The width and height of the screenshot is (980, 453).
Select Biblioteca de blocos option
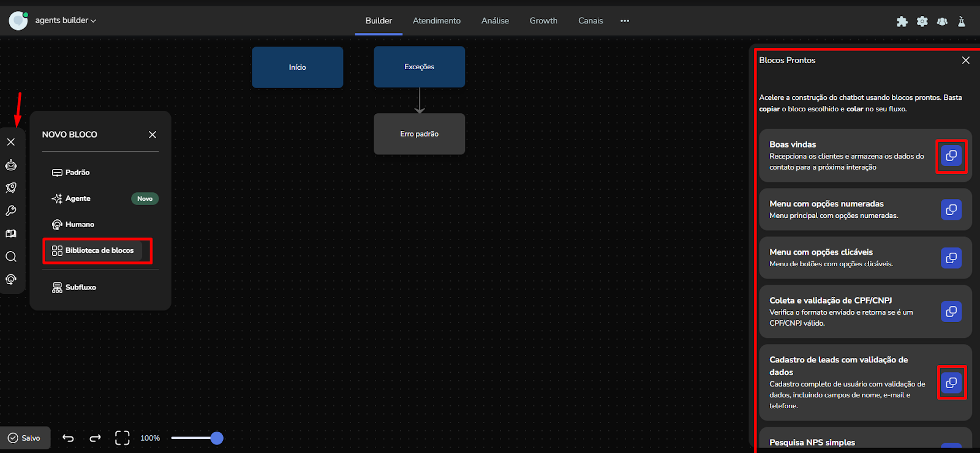tap(98, 250)
